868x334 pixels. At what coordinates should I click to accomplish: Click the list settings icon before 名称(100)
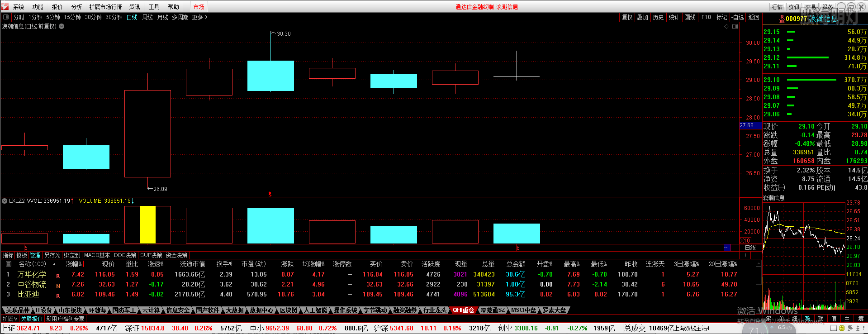(x=8, y=264)
